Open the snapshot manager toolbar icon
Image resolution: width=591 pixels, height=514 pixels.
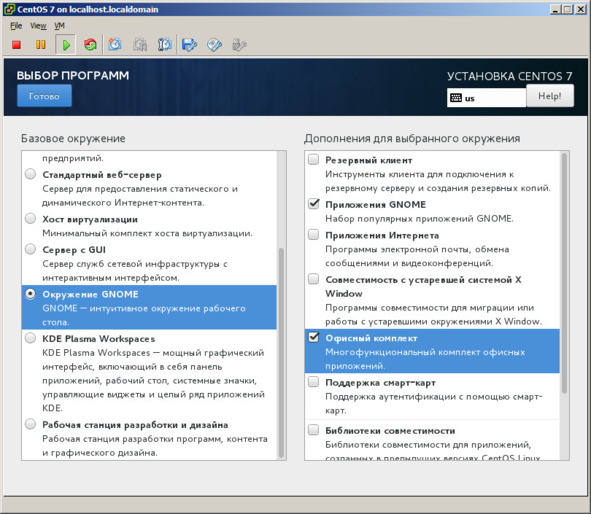(164, 44)
